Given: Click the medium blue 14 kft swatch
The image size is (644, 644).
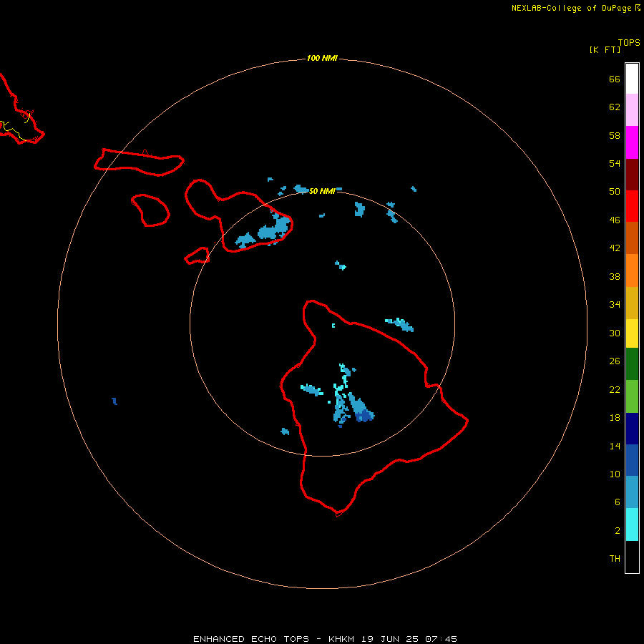Looking at the screenshot, I should 632,460.
